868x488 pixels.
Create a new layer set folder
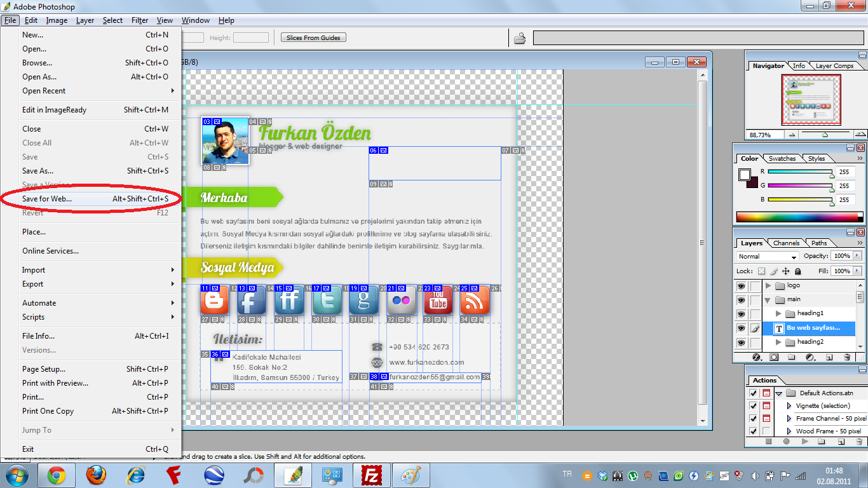click(792, 357)
